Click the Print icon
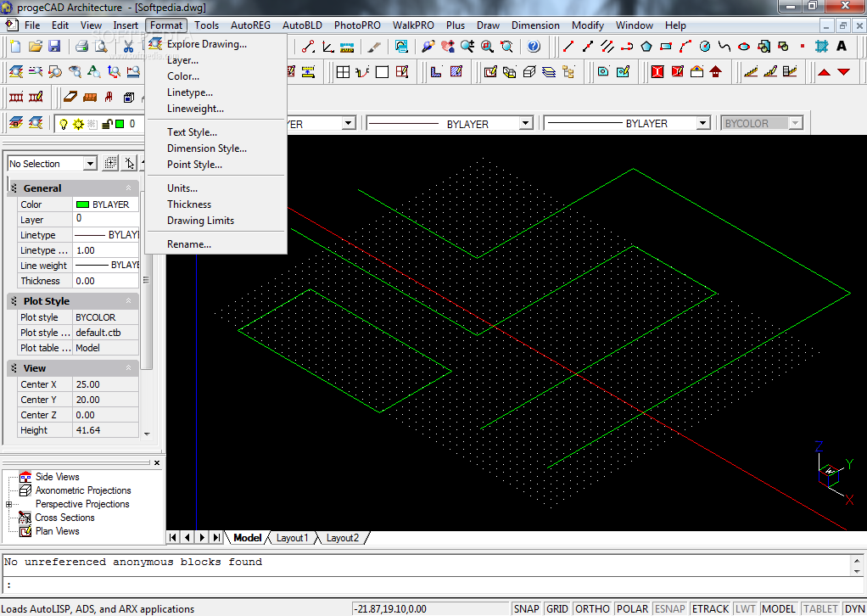Screen dimensions: 867x616 coord(81,47)
